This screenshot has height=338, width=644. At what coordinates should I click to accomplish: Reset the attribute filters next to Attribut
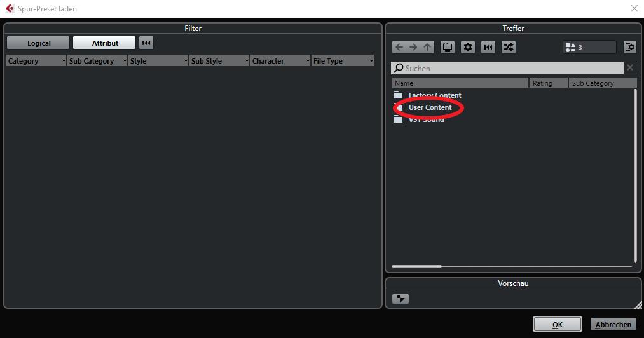pyautogui.click(x=146, y=43)
